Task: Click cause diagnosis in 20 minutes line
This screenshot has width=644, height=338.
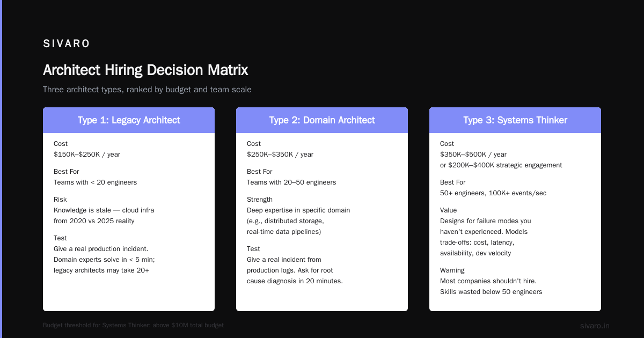Action: pyautogui.click(x=295, y=281)
